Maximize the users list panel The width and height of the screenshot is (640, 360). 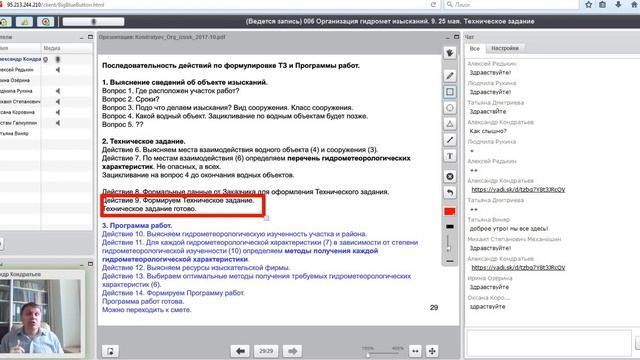click(x=90, y=37)
